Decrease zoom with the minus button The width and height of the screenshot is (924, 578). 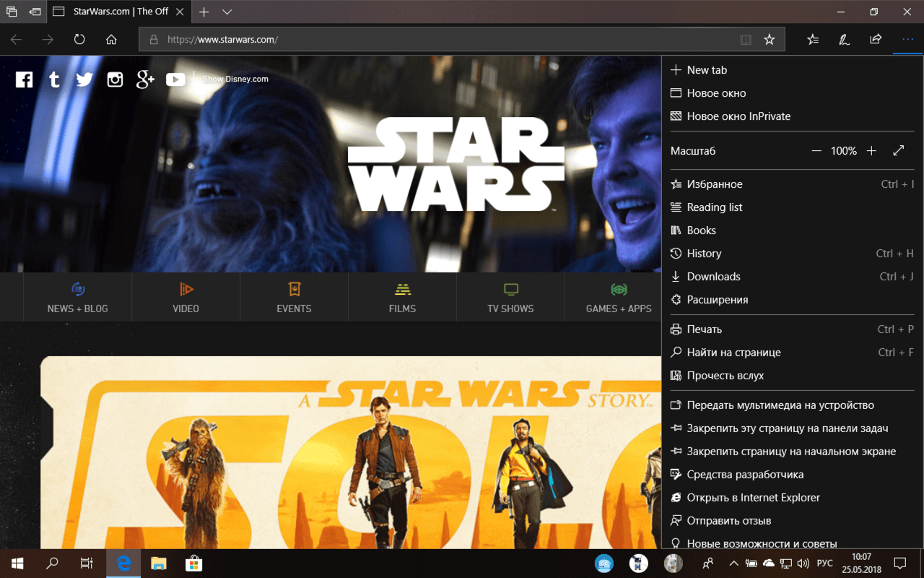click(x=816, y=151)
